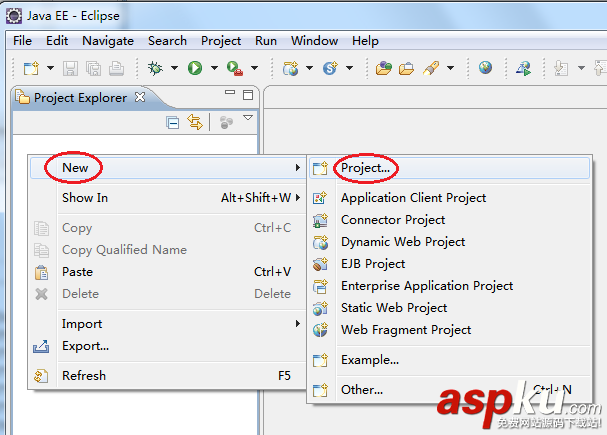Click the Save All toolbar icon

tap(93, 69)
